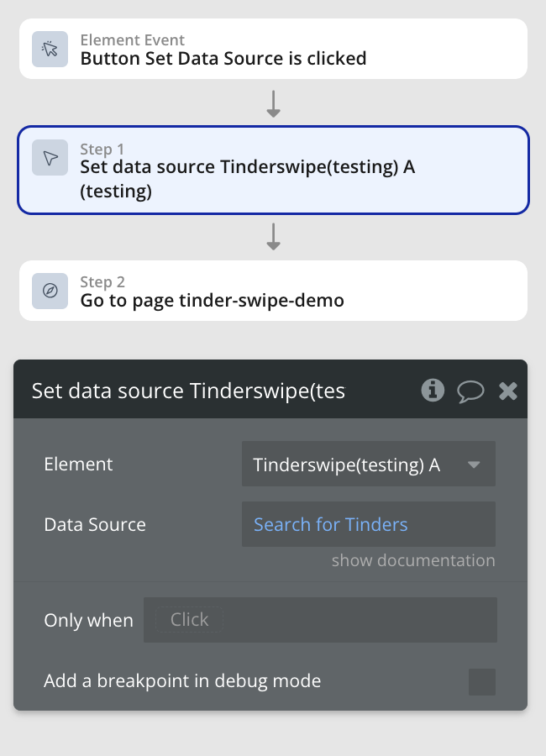Click the Step 2 compass icon
This screenshot has height=756, width=546.
click(50, 291)
